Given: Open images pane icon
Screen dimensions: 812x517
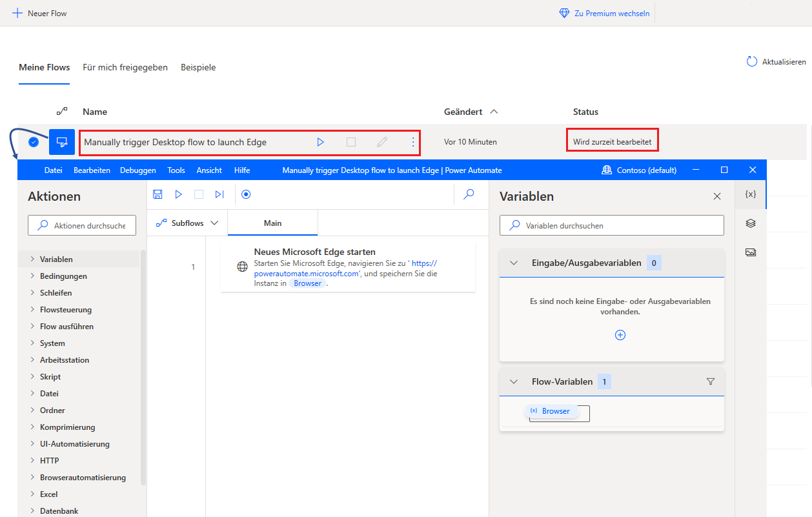Looking at the screenshot, I should coord(751,252).
